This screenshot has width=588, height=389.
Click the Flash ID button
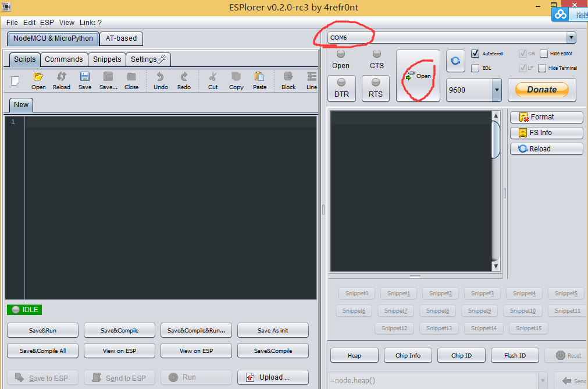click(x=515, y=355)
